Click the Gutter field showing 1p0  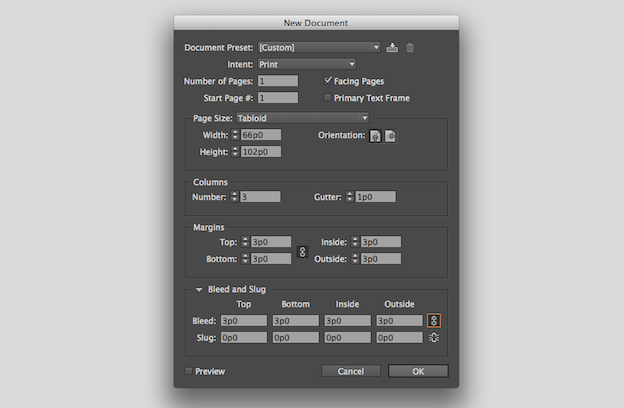tap(375, 197)
